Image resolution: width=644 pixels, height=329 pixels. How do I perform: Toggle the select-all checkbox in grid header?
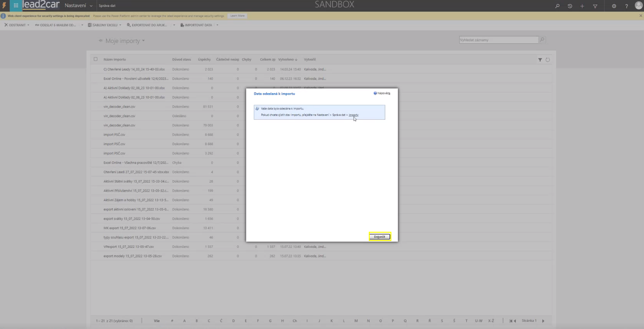[x=95, y=59]
